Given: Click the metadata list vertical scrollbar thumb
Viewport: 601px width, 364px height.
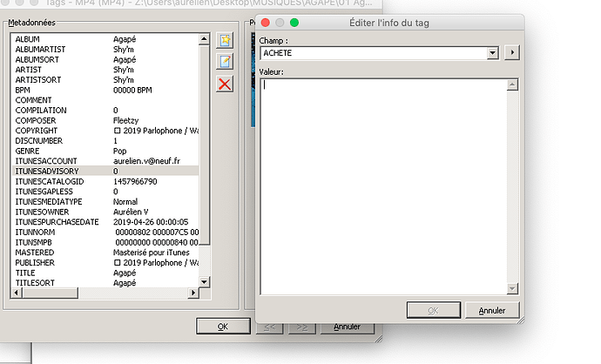Looking at the screenshot, I should point(204,144).
